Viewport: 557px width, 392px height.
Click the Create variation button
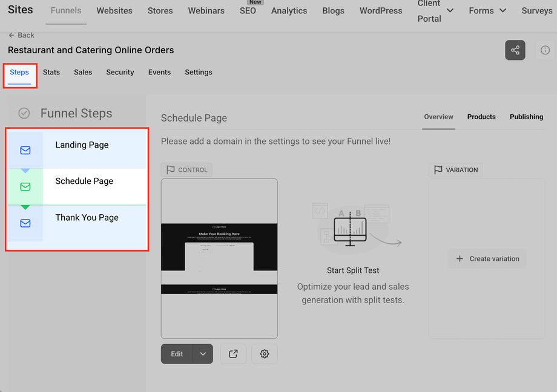pos(487,258)
